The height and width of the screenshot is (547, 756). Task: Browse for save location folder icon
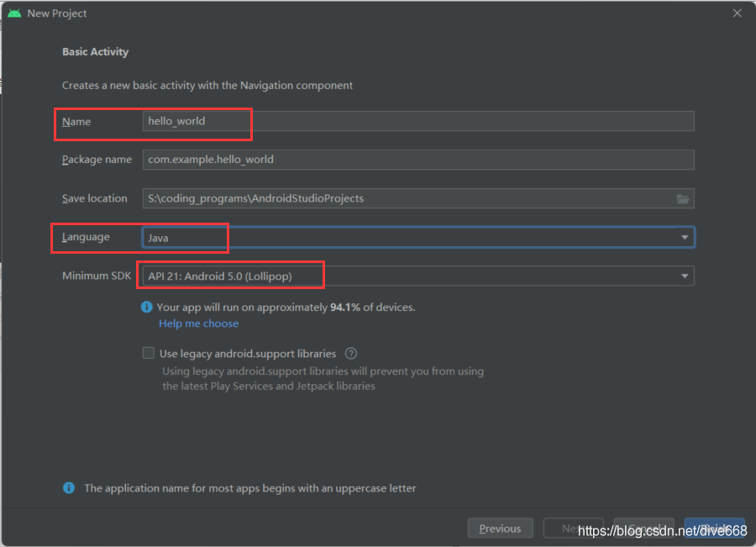[683, 199]
